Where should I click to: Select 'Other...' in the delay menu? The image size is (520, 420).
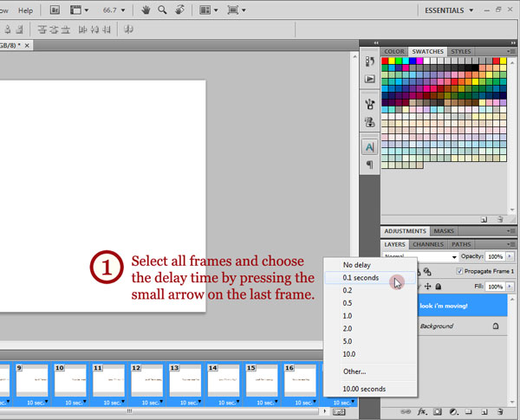[355, 371]
